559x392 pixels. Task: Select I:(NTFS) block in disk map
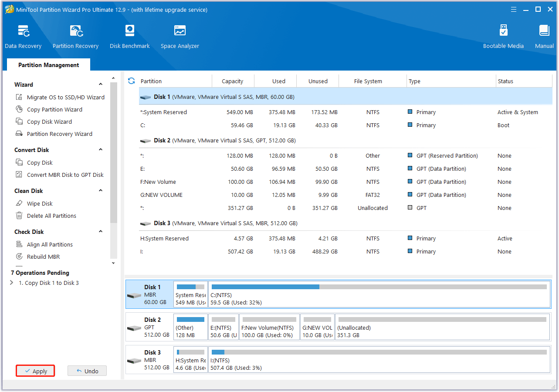click(x=379, y=360)
